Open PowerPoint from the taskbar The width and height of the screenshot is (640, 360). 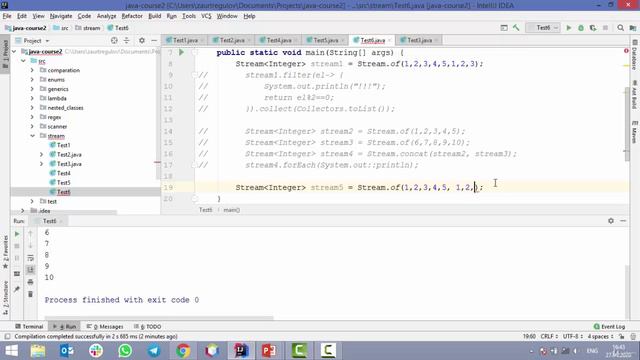(269, 351)
